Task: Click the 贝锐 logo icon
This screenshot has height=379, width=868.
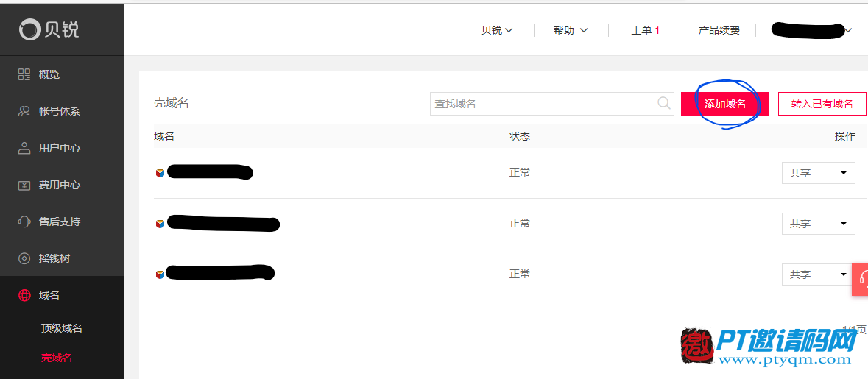Action: pyautogui.click(x=29, y=29)
